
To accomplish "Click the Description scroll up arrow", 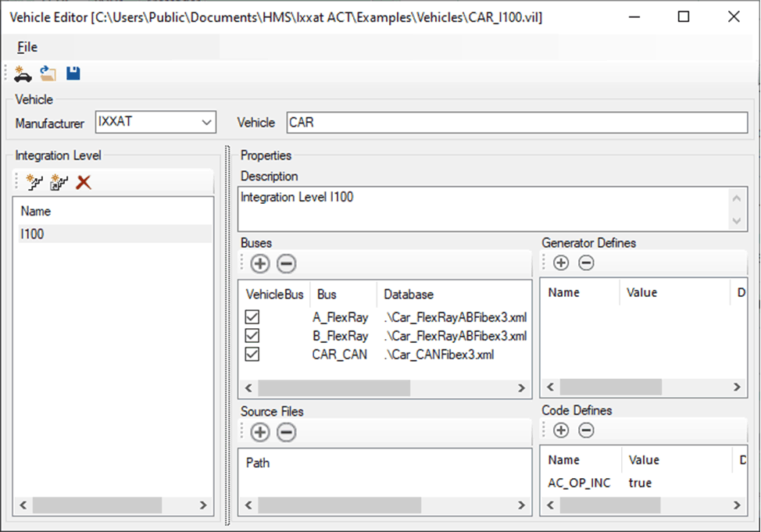I will 737,198.
